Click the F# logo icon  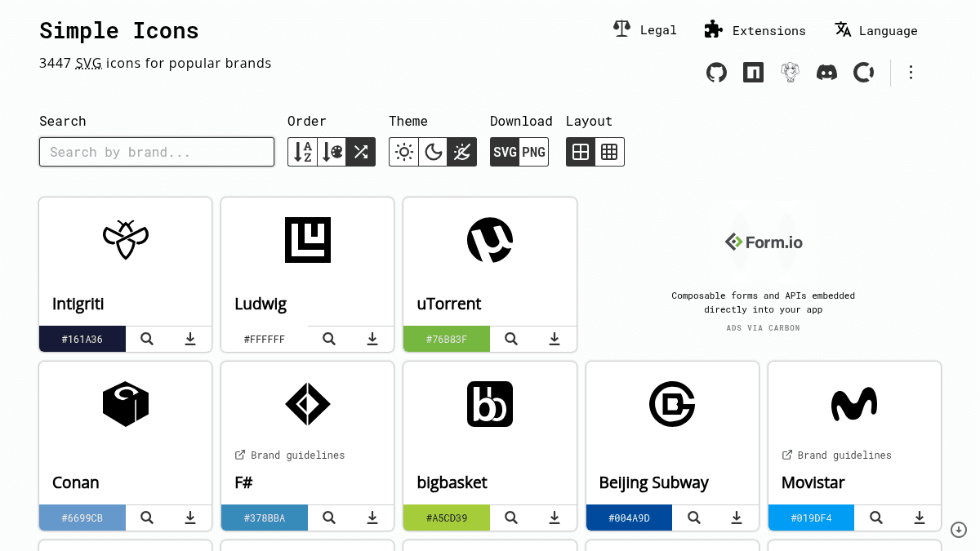308,404
